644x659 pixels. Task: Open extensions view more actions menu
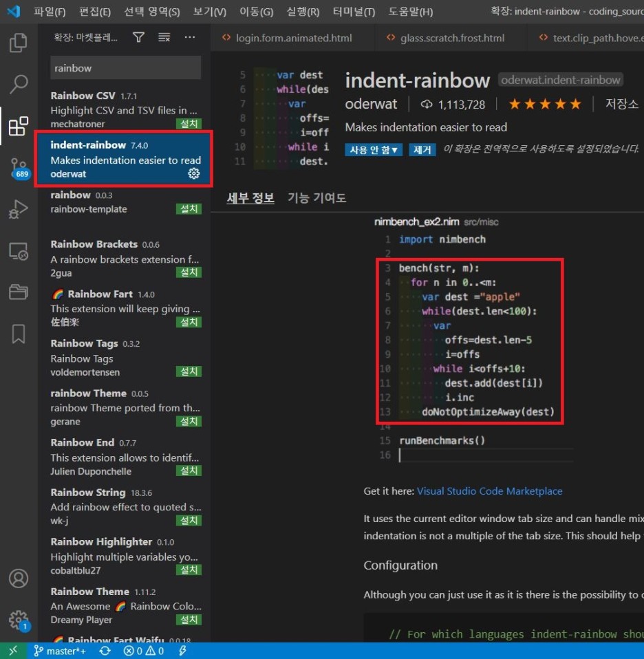click(x=190, y=37)
